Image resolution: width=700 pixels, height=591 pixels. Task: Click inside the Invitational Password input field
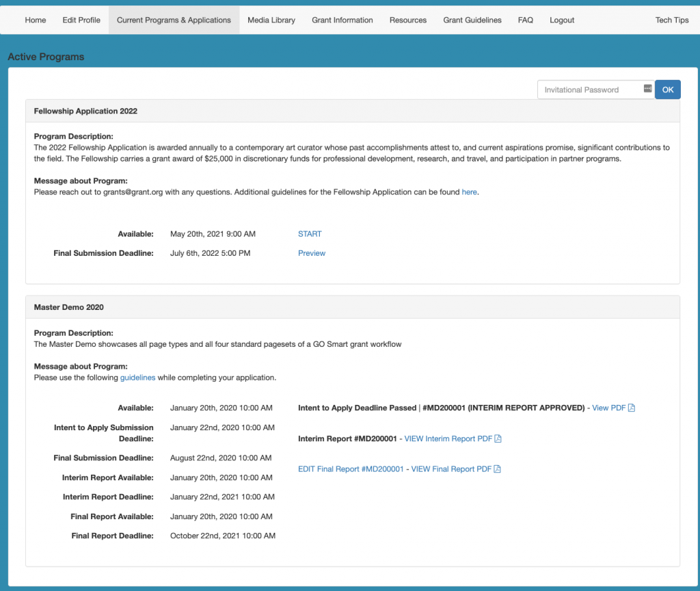(589, 89)
